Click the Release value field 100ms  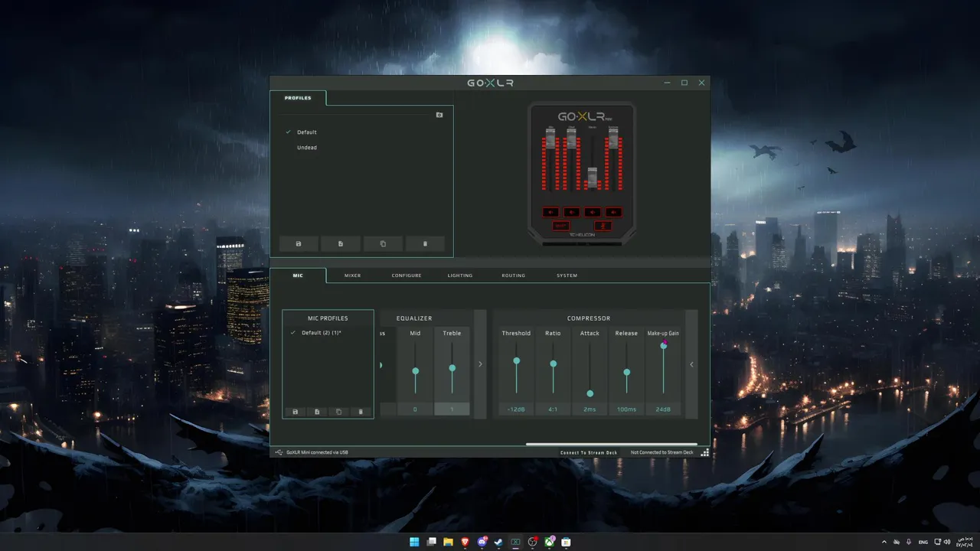pyautogui.click(x=626, y=409)
